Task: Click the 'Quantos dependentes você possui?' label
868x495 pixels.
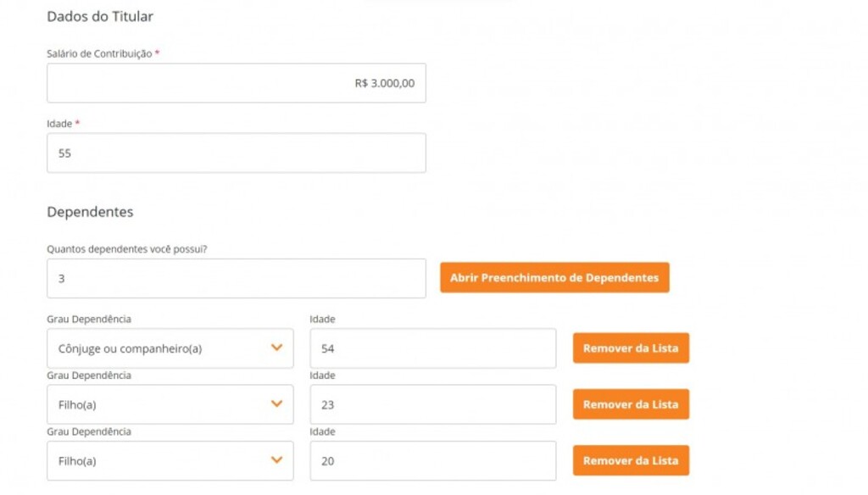Action: click(127, 250)
